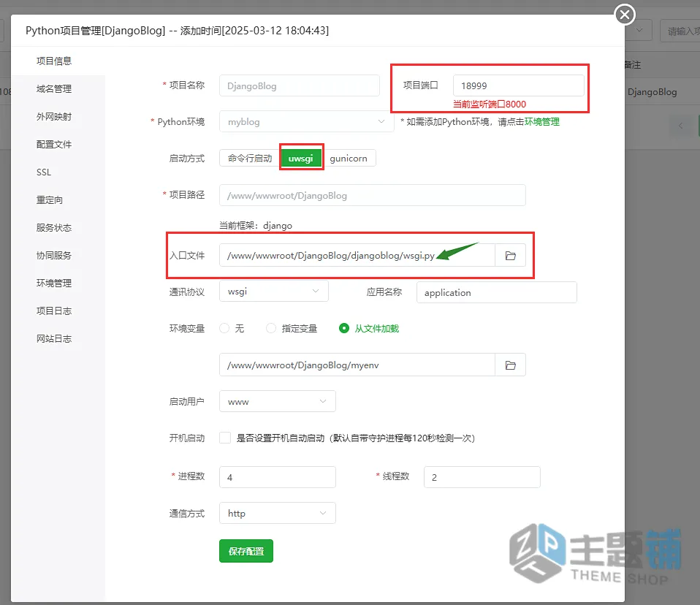View 项目日志 tab
This screenshot has height=605, width=700.
point(54,311)
